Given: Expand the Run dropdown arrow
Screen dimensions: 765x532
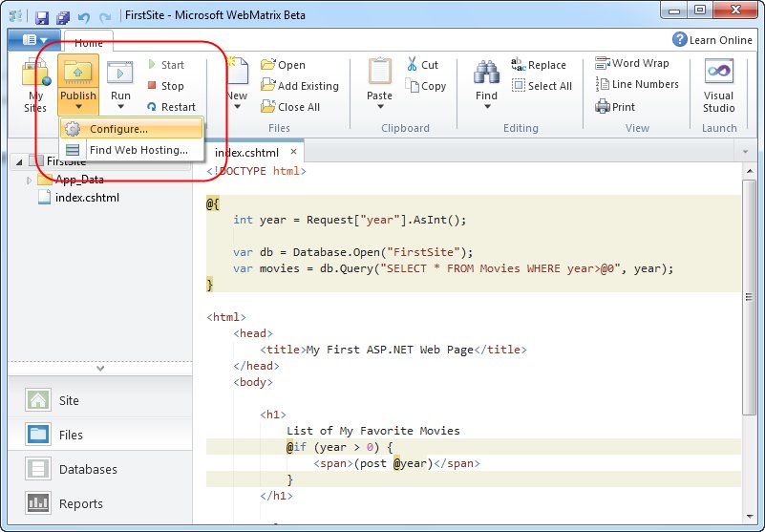Looking at the screenshot, I should tap(120, 107).
